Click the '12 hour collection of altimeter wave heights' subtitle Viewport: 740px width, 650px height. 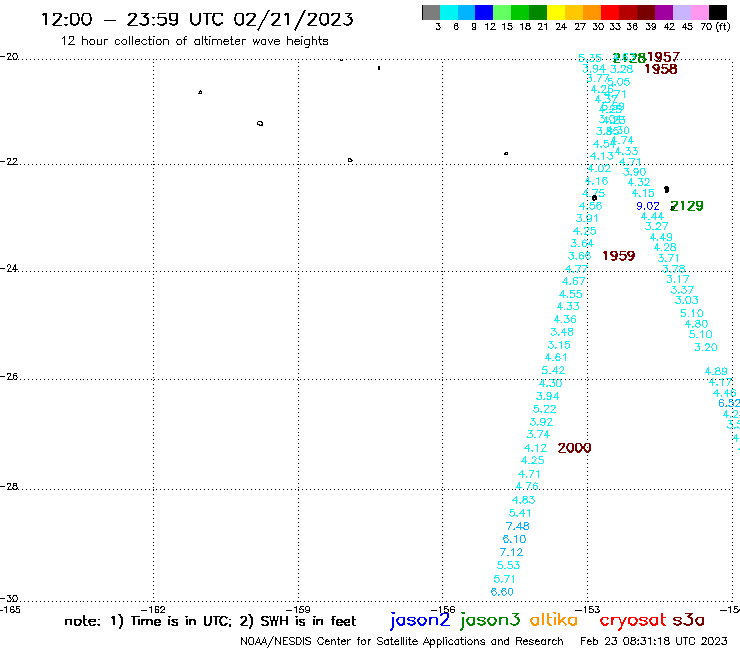[194, 41]
